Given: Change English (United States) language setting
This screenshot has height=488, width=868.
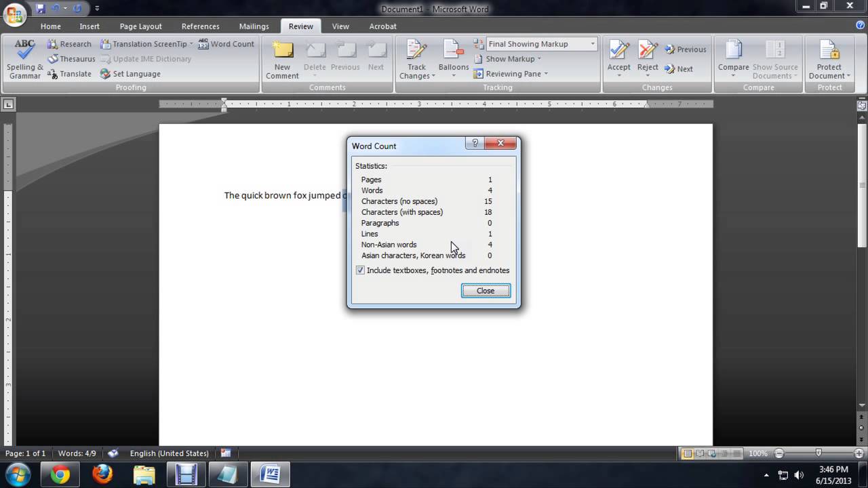Looking at the screenshot, I should 169,453.
